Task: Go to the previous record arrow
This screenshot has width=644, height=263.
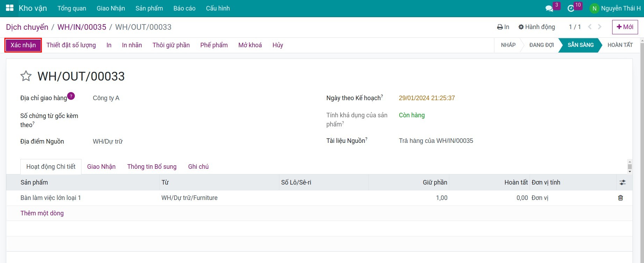Action: click(x=590, y=27)
